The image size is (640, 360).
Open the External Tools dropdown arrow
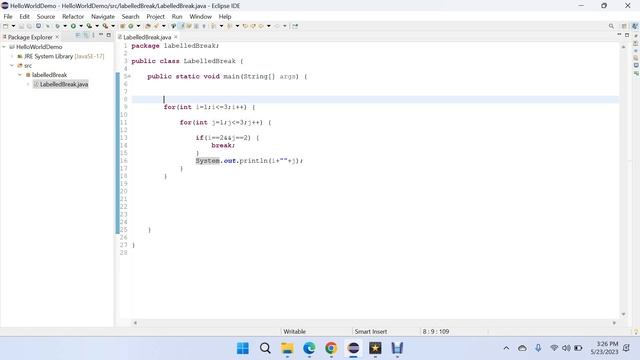[113, 26]
